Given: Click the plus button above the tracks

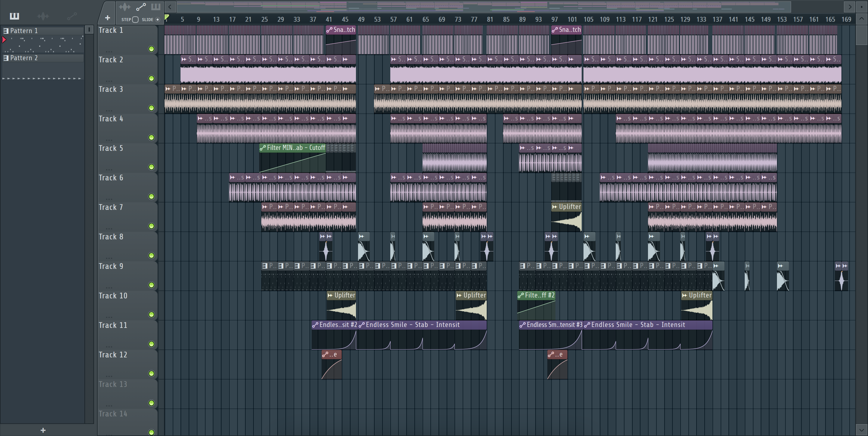Looking at the screenshot, I should pos(108,18).
